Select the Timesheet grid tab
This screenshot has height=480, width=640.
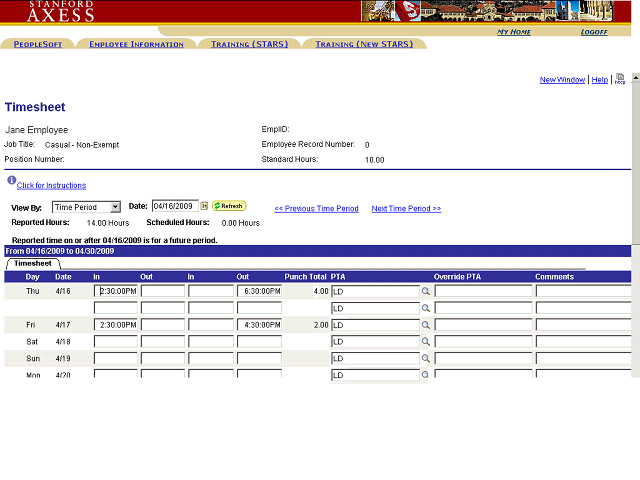click(33, 263)
